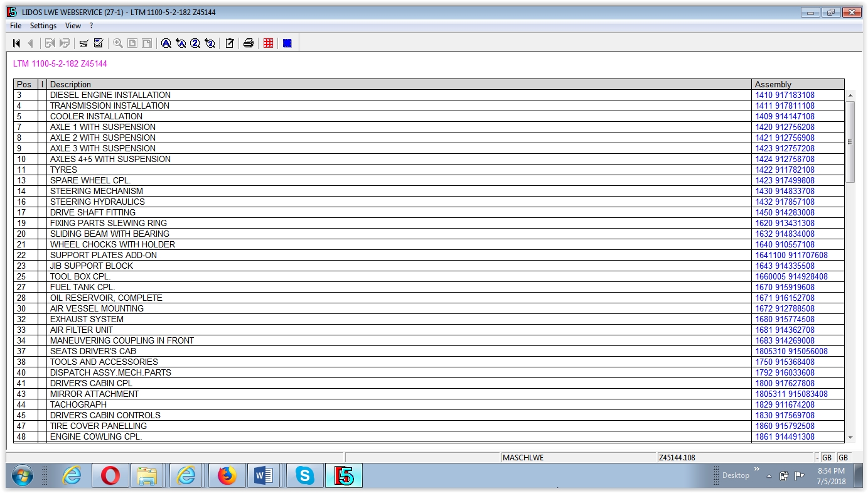Click search-back icon with number 2

pyautogui.click(x=210, y=43)
